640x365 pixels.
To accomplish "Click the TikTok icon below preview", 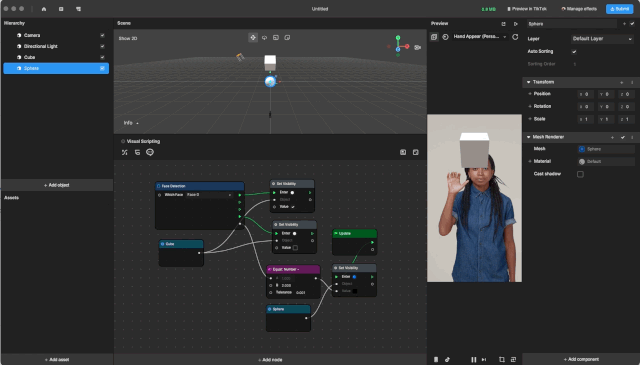I will (x=447, y=359).
